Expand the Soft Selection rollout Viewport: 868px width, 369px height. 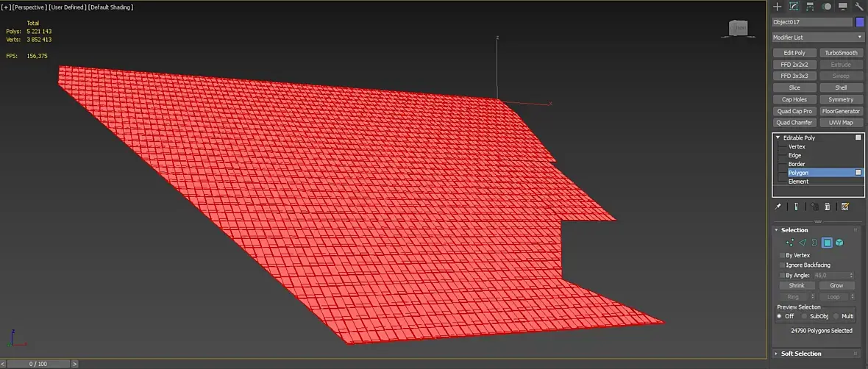tap(777, 354)
